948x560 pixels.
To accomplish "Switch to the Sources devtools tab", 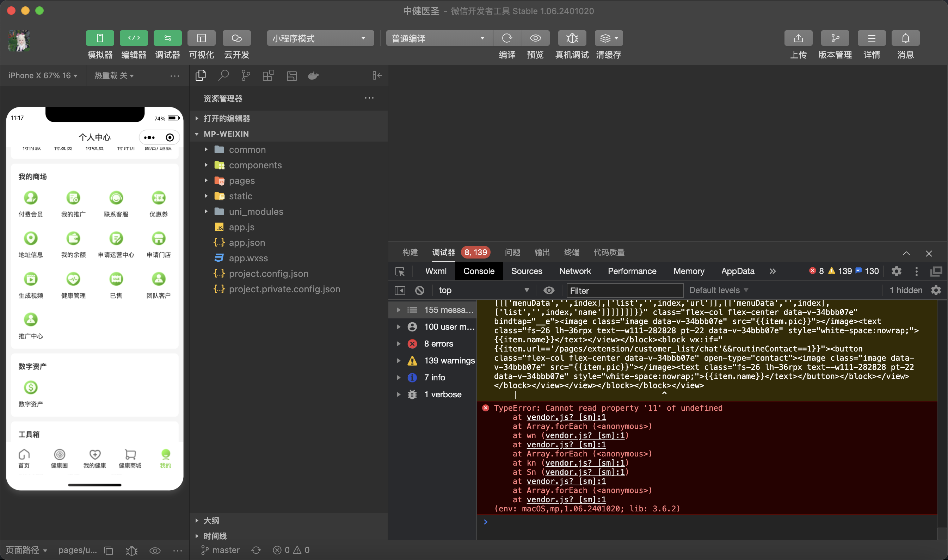I will 527,271.
